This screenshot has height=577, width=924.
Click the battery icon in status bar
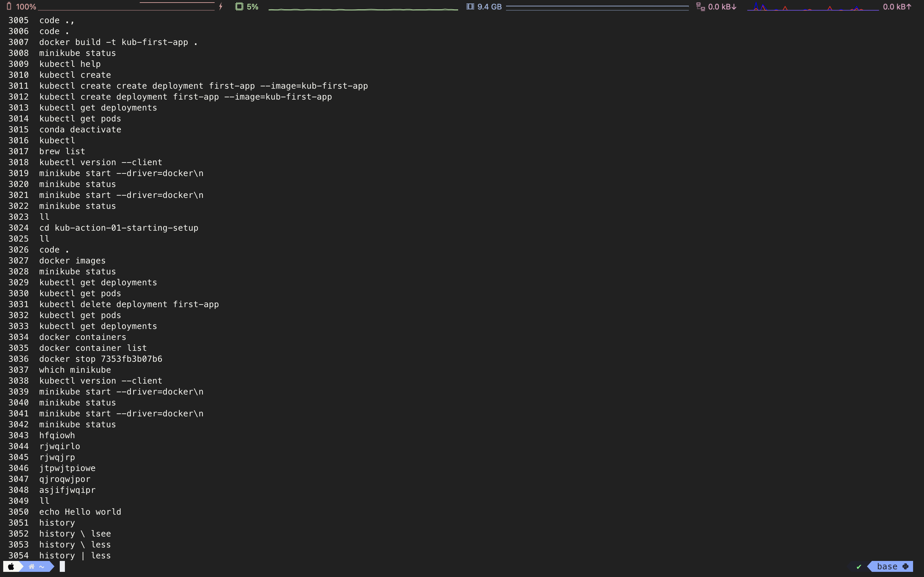9,6
